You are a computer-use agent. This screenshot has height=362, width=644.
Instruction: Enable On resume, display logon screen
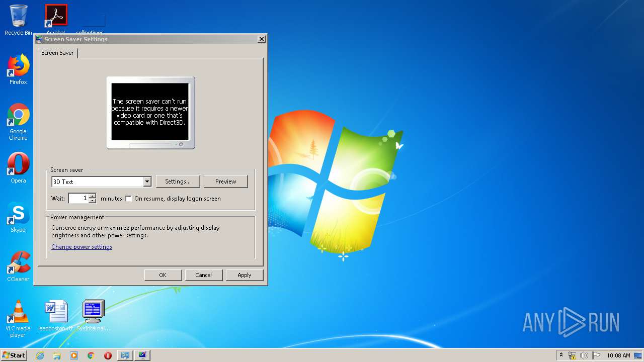tap(128, 199)
